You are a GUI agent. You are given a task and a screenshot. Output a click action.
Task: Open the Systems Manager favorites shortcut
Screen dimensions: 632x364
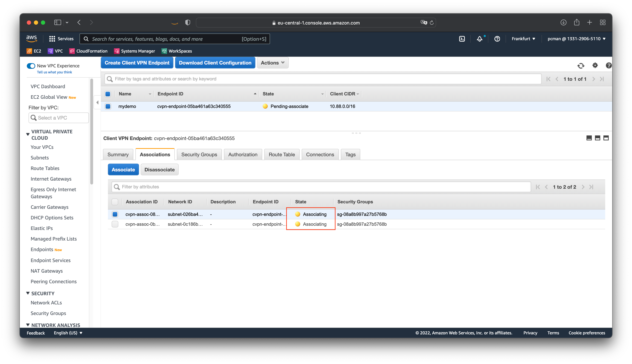[x=134, y=51]
